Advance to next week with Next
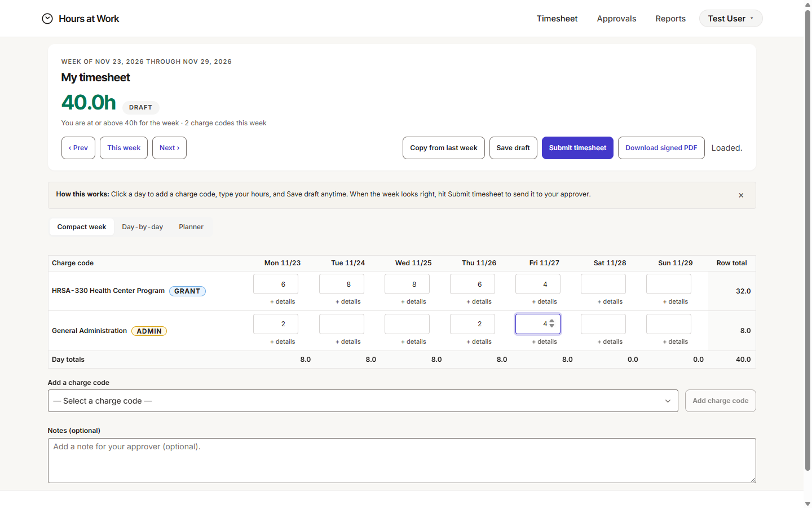This screenshot has height=508, width=812. [x=169, y=148]
